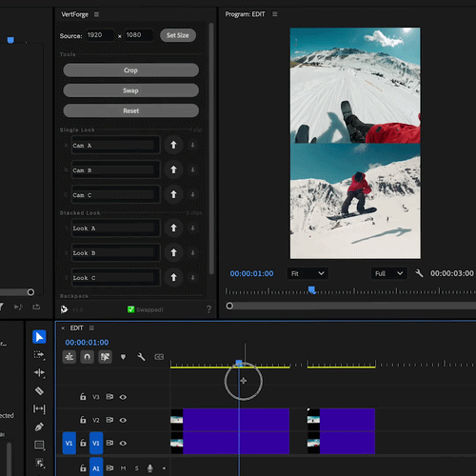Select the Ripple Edit tool
476x476 pixels.
coord(39,372)
